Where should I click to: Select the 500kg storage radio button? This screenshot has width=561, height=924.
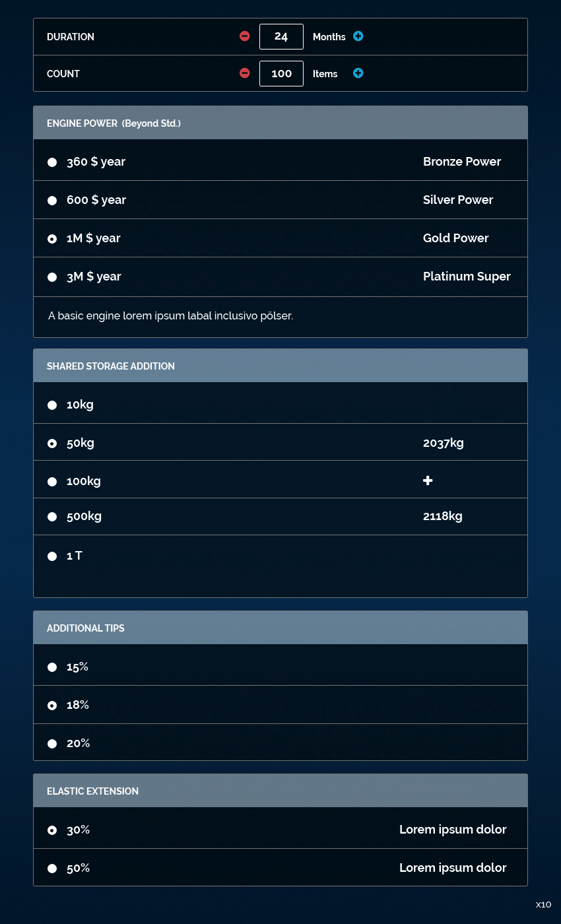coord(52,517)
